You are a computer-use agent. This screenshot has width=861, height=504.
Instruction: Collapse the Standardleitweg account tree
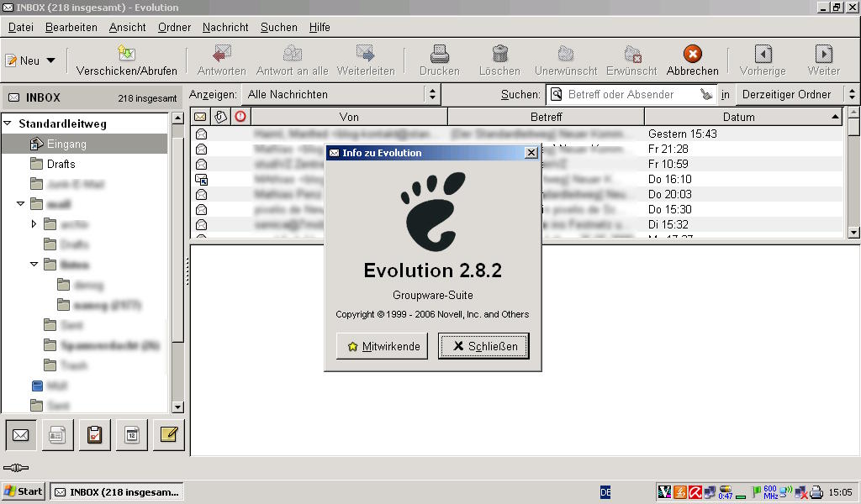(8, 123)
